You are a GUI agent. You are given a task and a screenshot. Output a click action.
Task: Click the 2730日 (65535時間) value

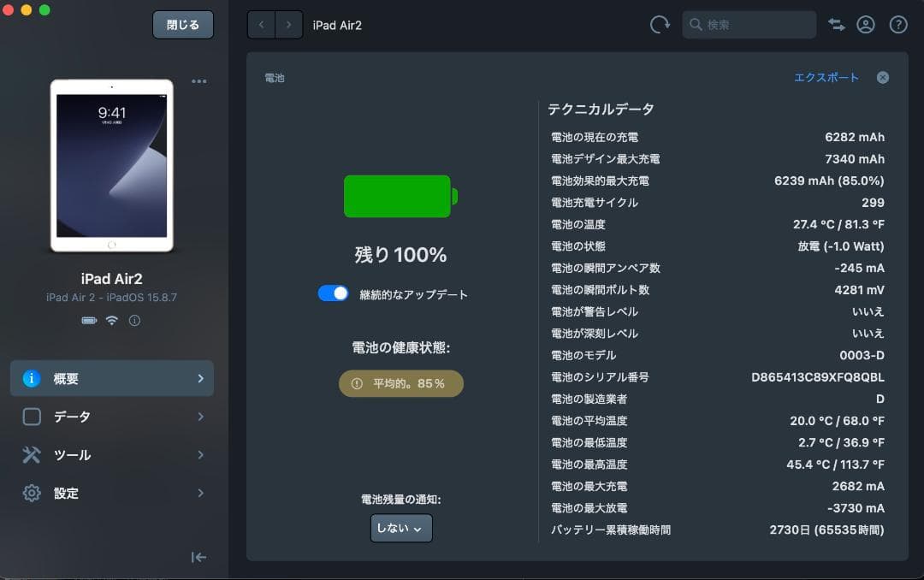(826, 530)
